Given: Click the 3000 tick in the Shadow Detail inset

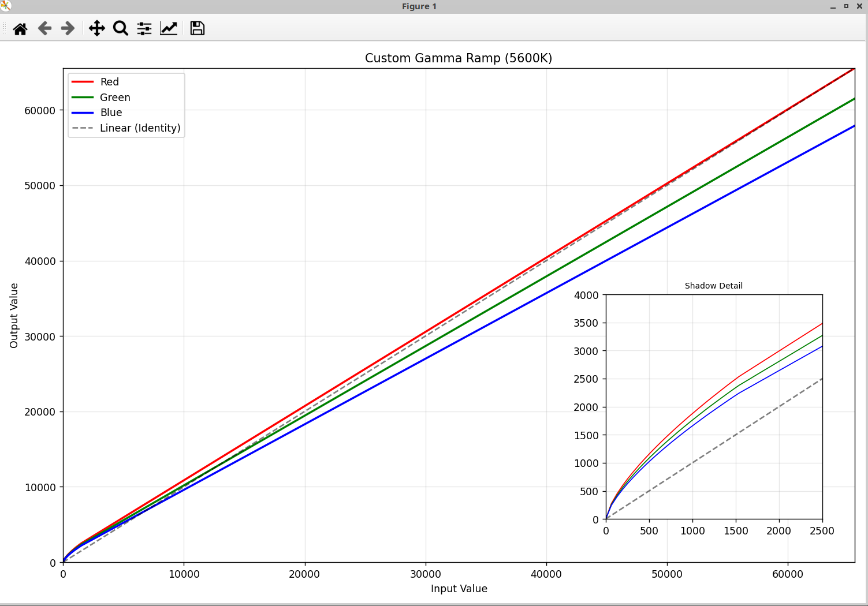Looking at the screenshot, I should pos(586,351).
